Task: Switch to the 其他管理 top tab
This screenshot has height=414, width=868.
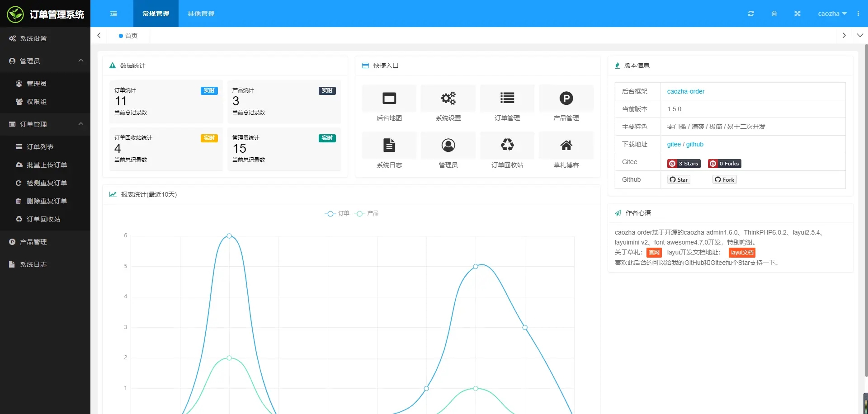Action: pyautogui.click(x=201, y=14)
